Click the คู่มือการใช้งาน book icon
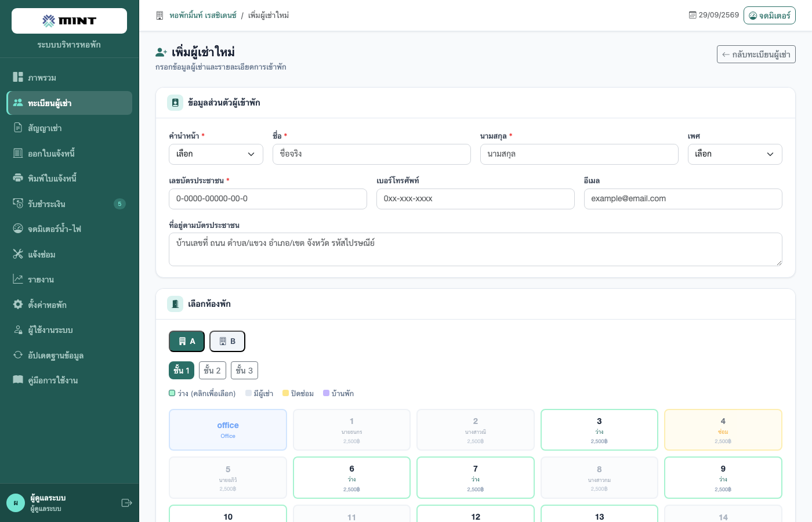The image size is (812, 522). coord(18,380)
